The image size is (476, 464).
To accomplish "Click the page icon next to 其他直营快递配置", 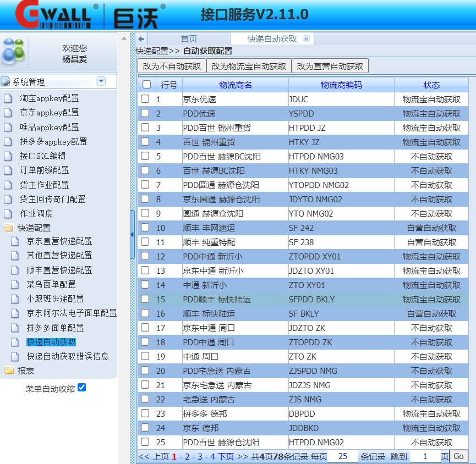I will [14, 255].
